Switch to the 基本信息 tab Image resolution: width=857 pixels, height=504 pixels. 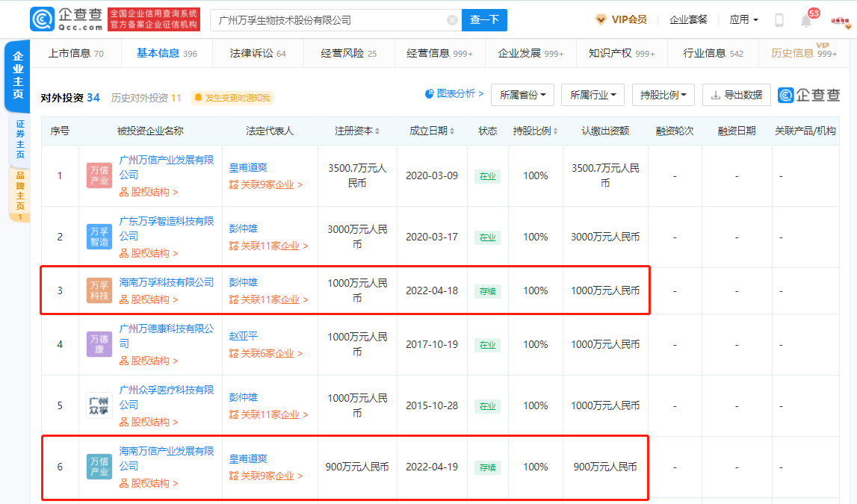click(x=167, y=53)
